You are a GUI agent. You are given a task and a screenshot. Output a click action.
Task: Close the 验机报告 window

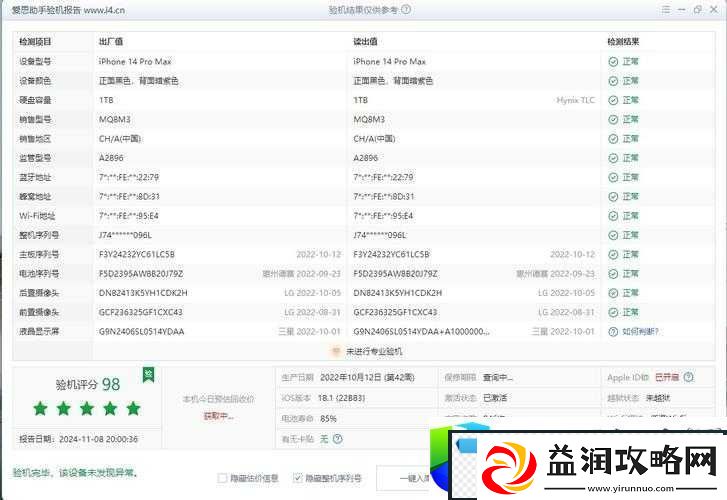coord(714,10)
